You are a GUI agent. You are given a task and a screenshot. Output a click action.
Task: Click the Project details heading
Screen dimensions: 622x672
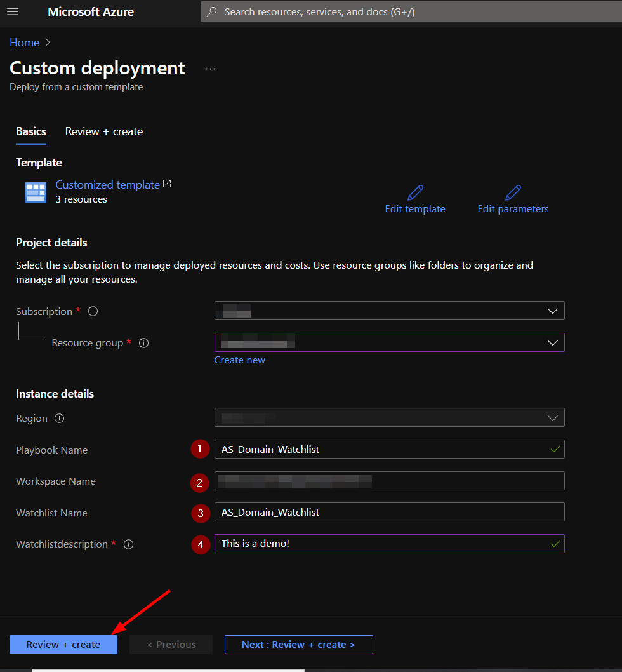51,243
